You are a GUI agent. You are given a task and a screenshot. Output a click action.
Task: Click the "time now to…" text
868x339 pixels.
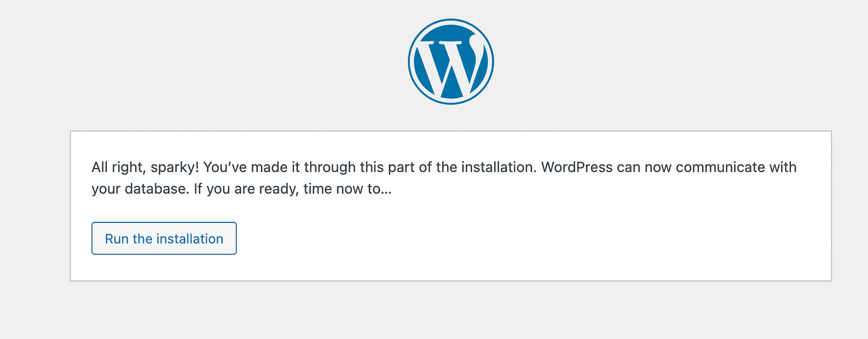point(347,189)
